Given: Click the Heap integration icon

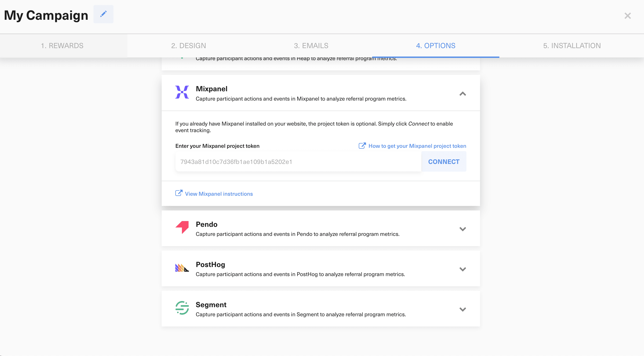Looking at the screenshot, I should pyautogui.click(x=182, y=58).
